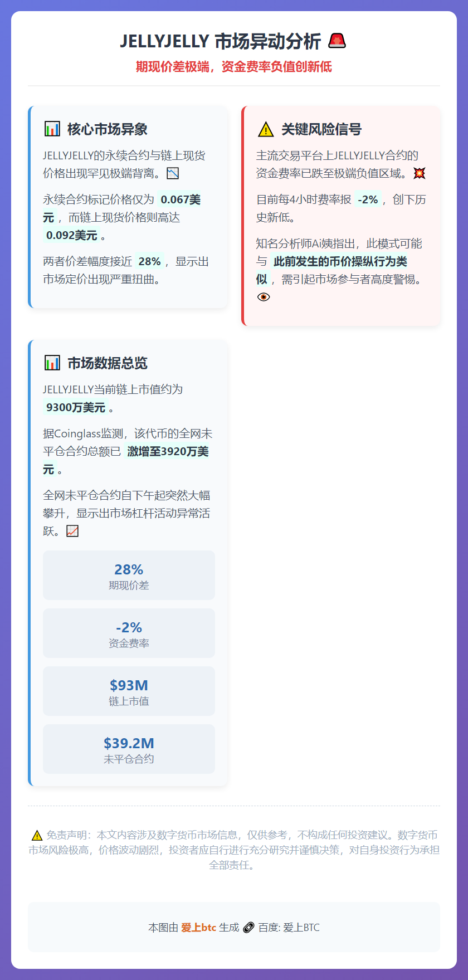Click the footer text 百度: 爱上BTC
The height and width of the screenshot is (980, 468).
point(289,928)
